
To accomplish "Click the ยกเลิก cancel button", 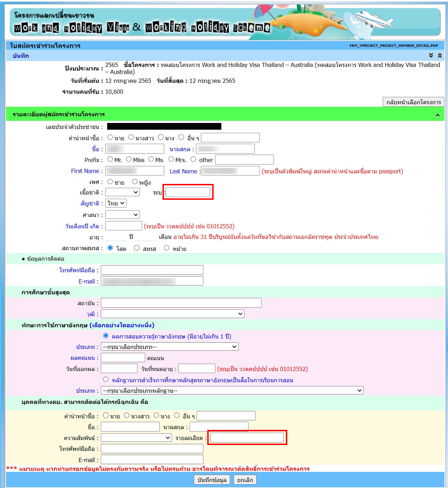I will point(245,480).
